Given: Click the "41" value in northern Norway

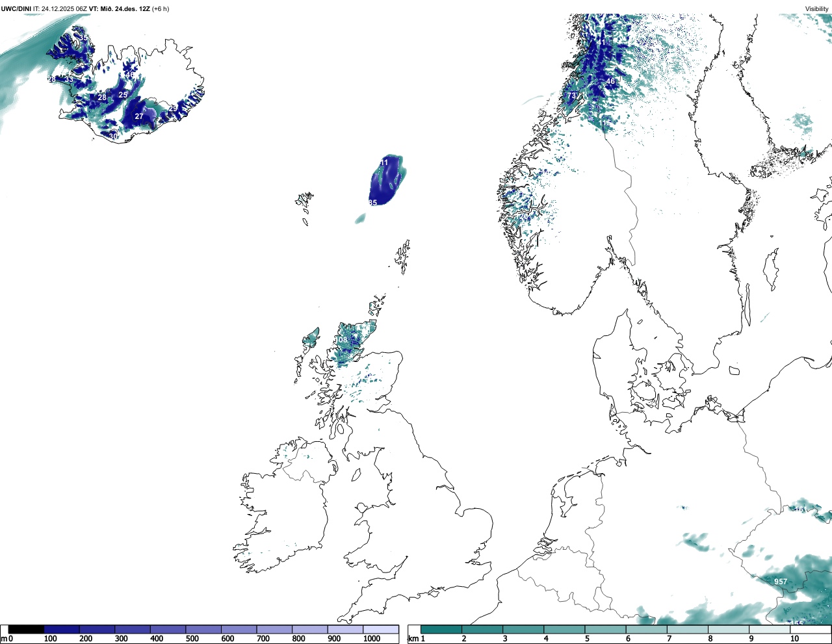Looking at the screenshot, I should pos(601,42).
